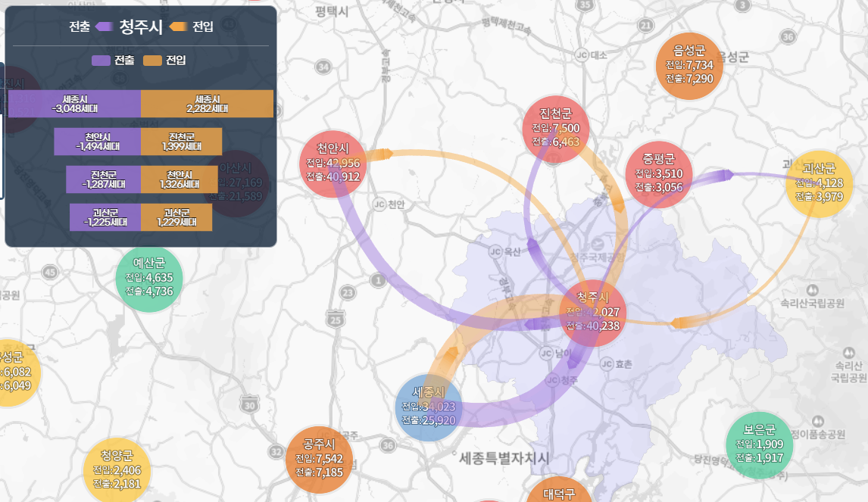Select the 진천군 1,399세대 inflow bar

pos(182,142)
